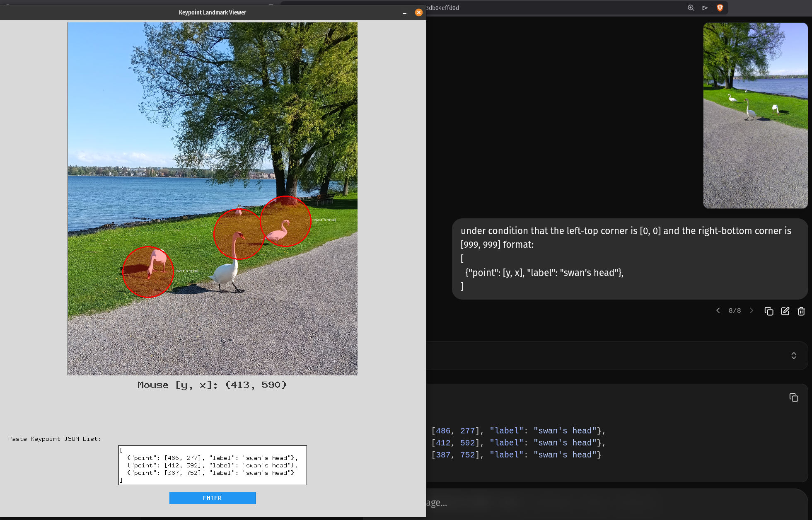Image resolution: width=812 pixels, height=520 pixels.
Task: Minimize the Keypoint Landmark Viewer window
Action: click(404, 13)
